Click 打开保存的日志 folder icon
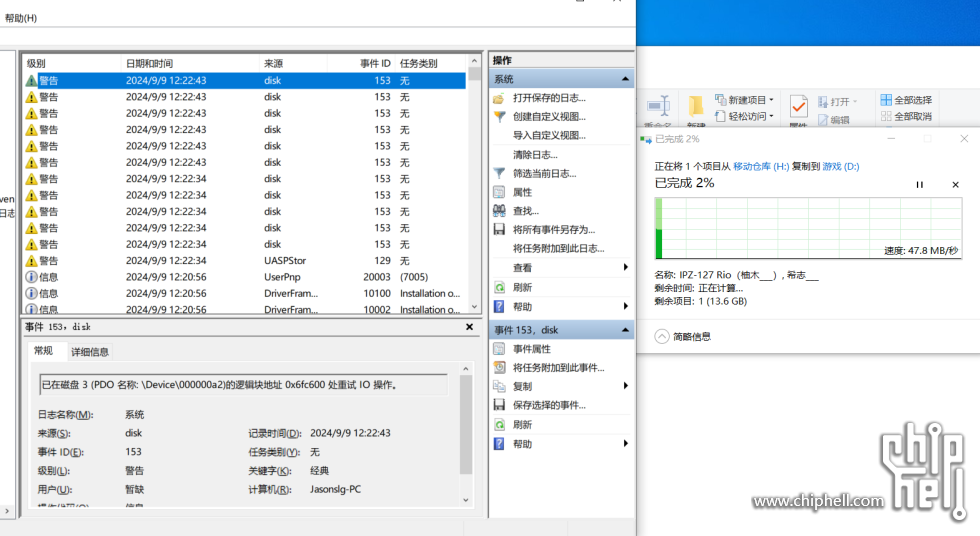Image resolution: width=980 pixels, height=536 pixels. (x=499, y=98)
